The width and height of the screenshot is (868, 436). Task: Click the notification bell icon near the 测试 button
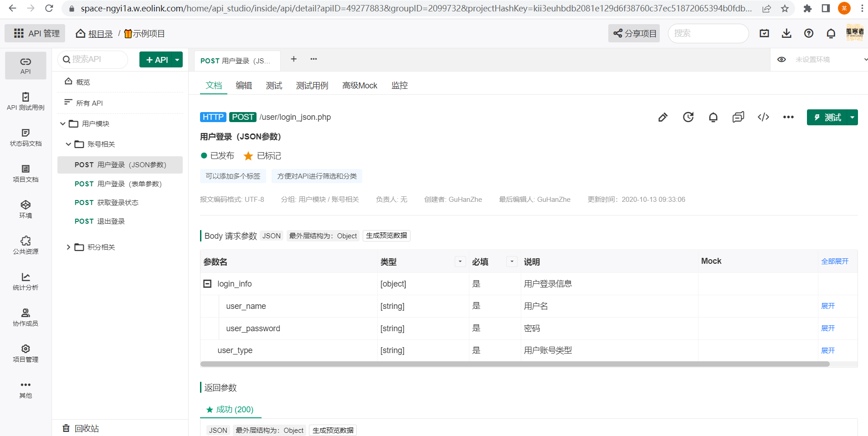pyautogui.click(x=713, y=117)
